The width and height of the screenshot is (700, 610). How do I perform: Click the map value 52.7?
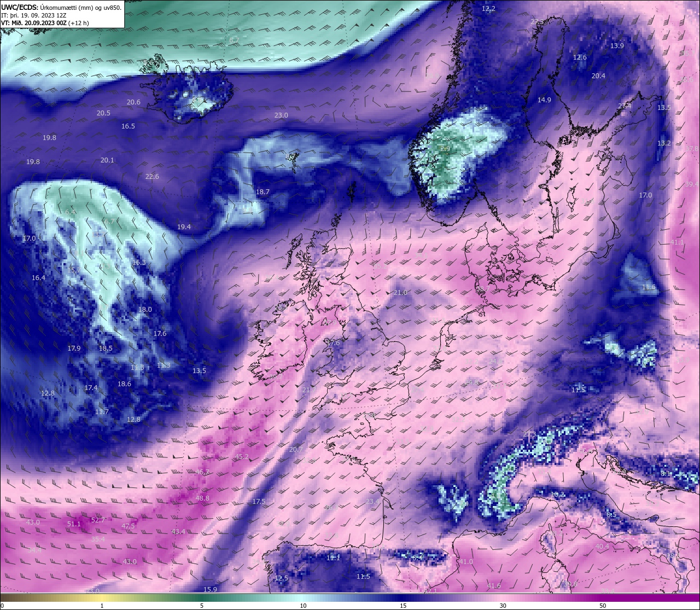tap(98, 520)
